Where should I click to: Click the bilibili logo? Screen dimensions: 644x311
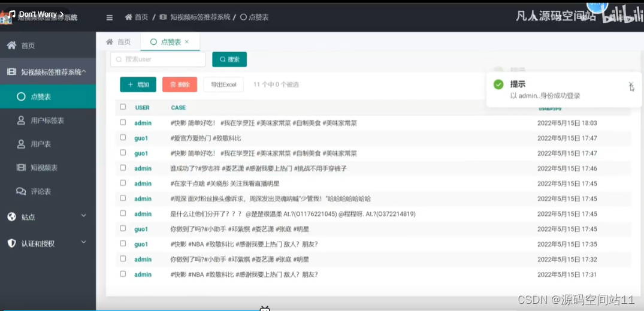click(x=622, y=16)
